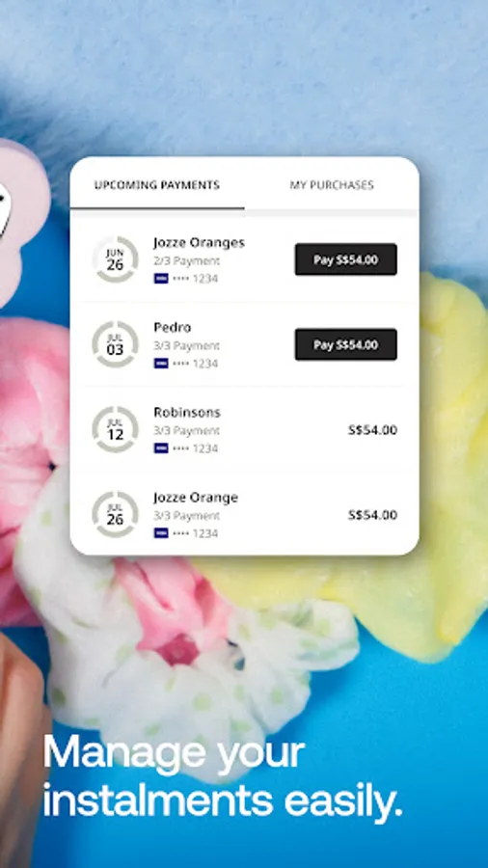Tap the card icon under Robinsons
488x868 pixels.
[x=161, y=448]
